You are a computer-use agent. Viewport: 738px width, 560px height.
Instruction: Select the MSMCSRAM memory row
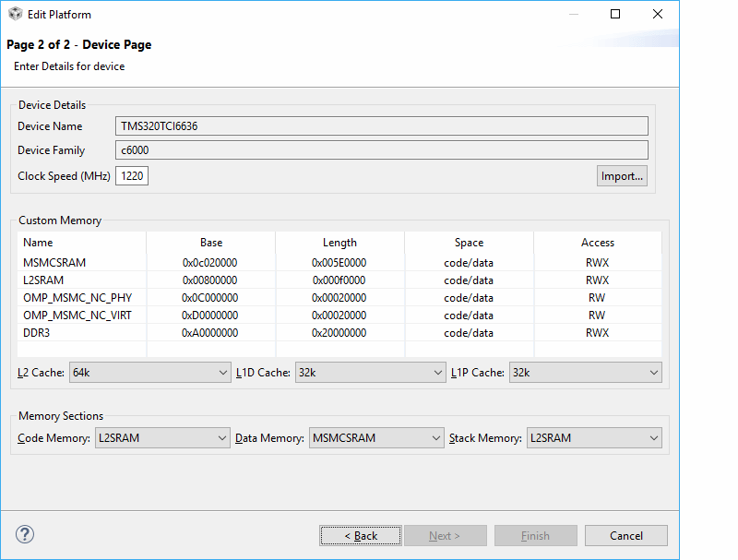click(55, 263)
